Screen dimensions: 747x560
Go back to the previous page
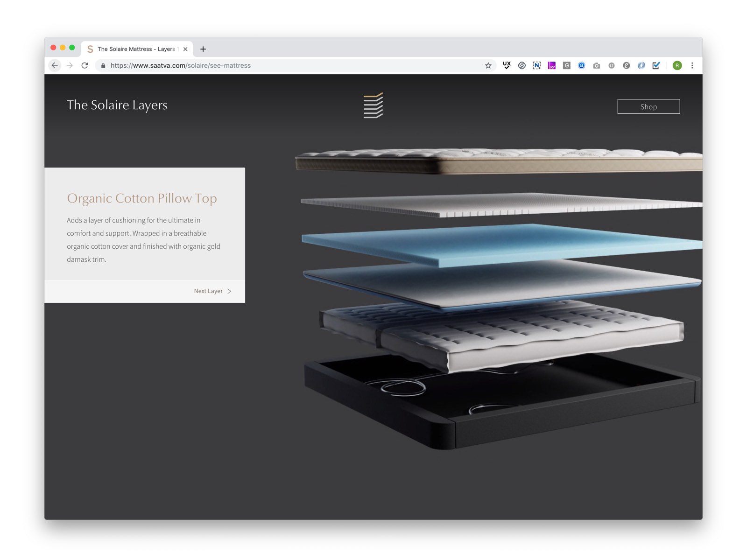pyautogui.click(x=55, y=66)
